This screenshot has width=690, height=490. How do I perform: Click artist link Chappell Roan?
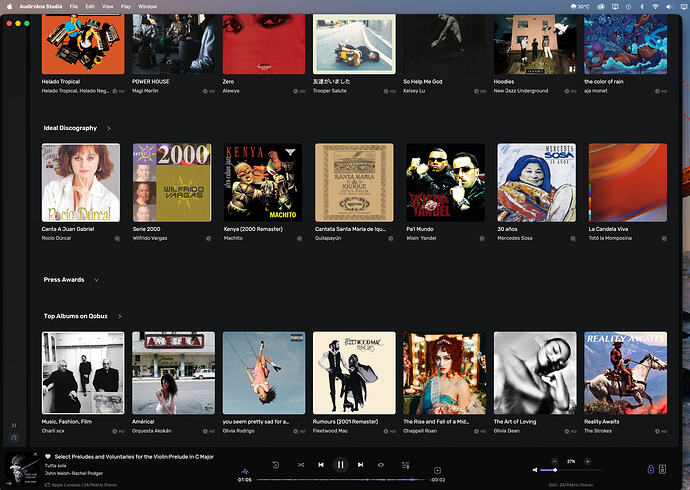420,431
